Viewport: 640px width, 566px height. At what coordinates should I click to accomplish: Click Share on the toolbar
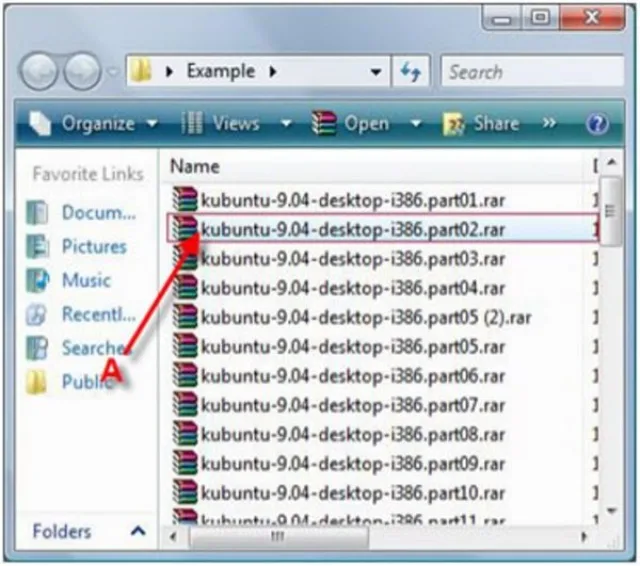coord(481,123)
